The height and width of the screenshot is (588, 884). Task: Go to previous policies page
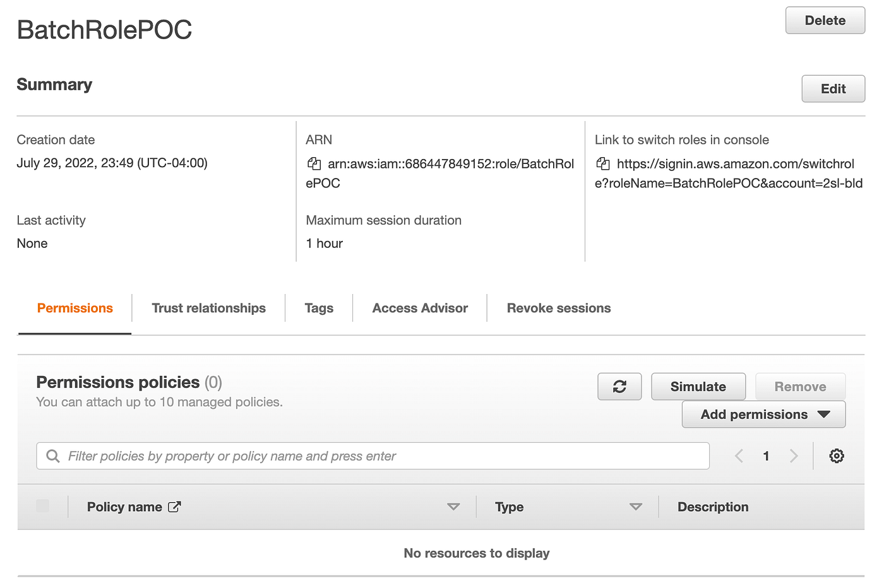tap(739, 456)
